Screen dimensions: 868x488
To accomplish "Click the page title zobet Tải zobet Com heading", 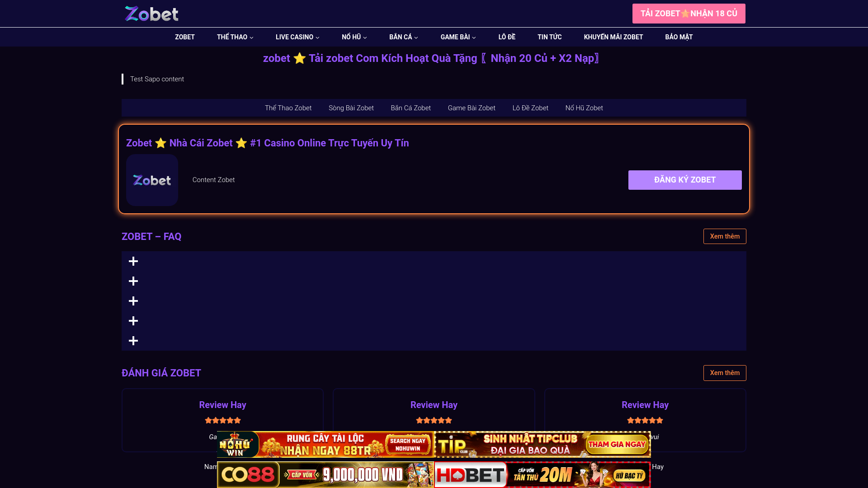I will coord(432,58).
